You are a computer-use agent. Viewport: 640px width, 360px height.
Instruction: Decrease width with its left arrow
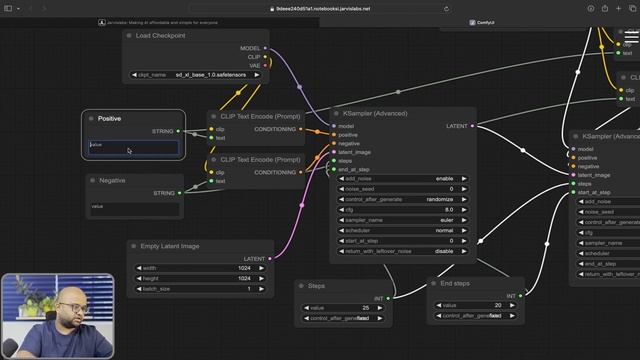pyautogui.click(x=139, y=268)
